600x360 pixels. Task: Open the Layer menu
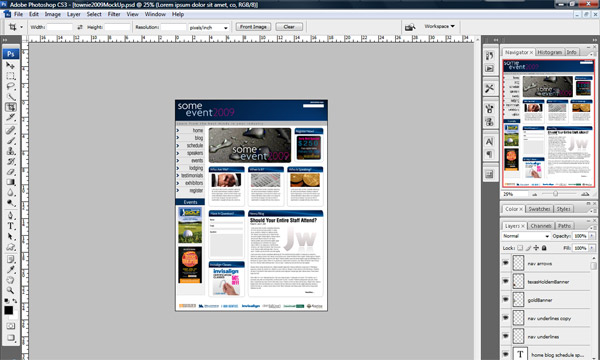pyautogui.click(x=73, y=14)
